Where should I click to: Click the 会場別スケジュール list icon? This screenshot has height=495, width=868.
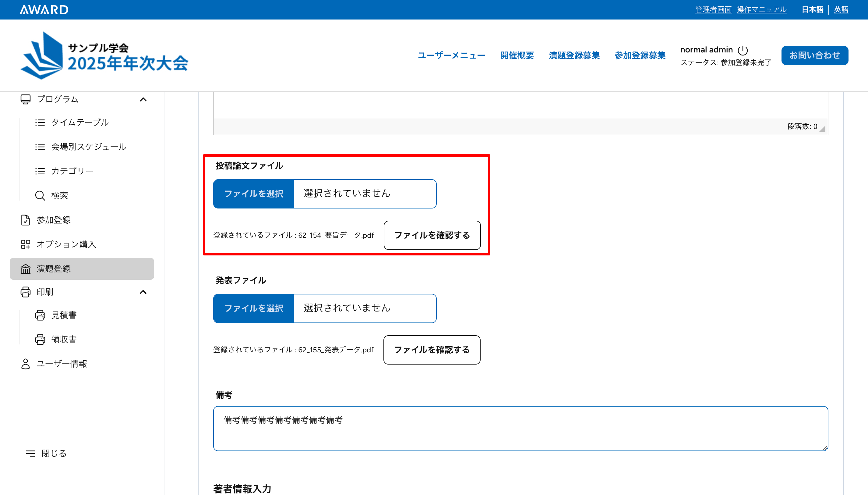pyautogui.click(x=40, y=147)
